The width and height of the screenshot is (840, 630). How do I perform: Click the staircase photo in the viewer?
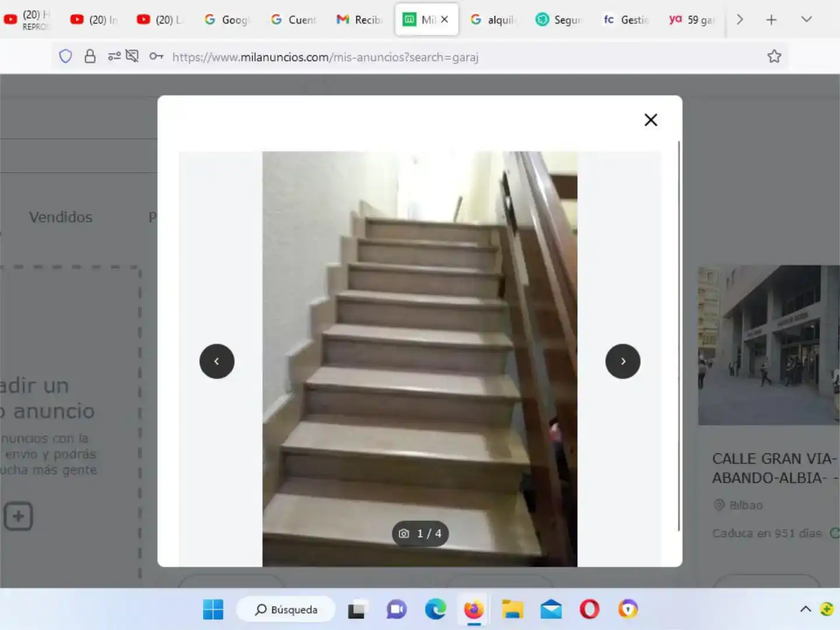click(420, 359)
